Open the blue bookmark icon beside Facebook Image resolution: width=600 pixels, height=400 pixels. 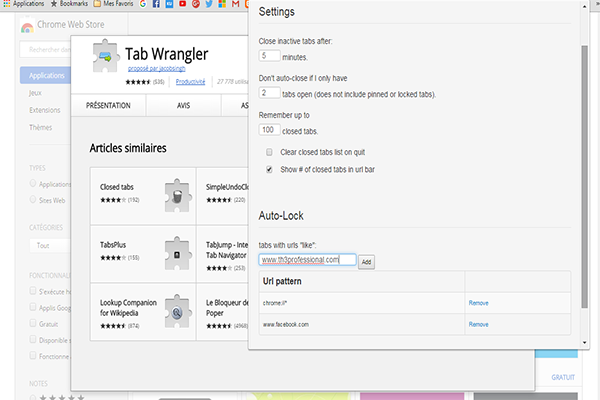pos(170,4)
